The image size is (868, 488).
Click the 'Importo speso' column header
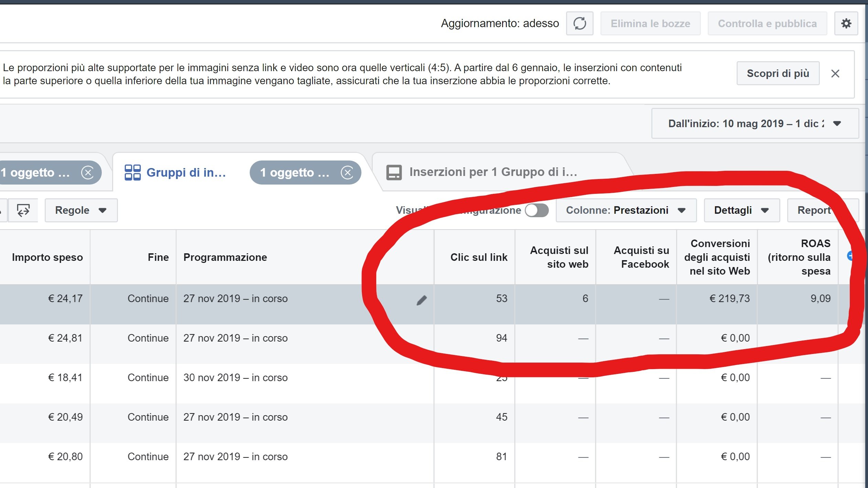pos(47,257)
